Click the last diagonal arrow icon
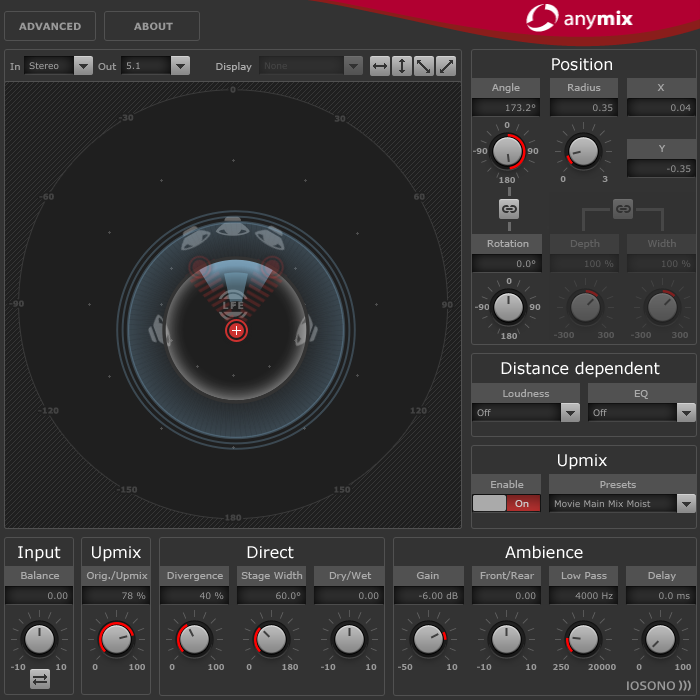 (x=446, y=66)
